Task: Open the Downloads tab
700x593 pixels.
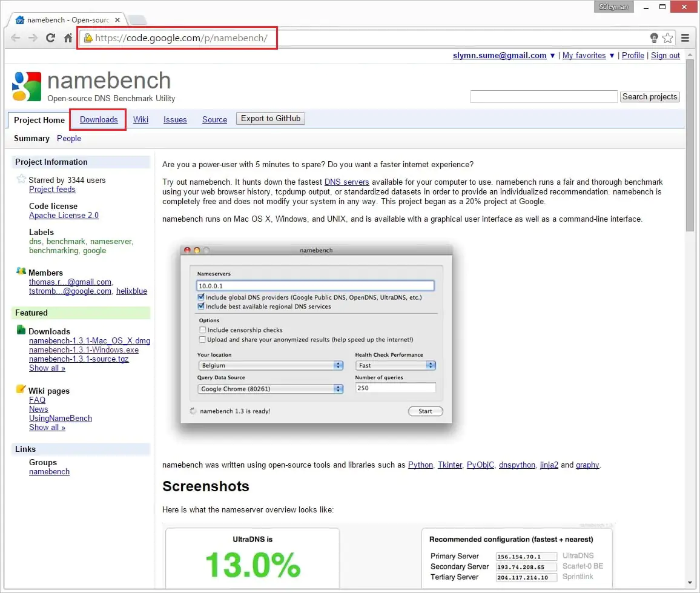Action: point(99,119)
